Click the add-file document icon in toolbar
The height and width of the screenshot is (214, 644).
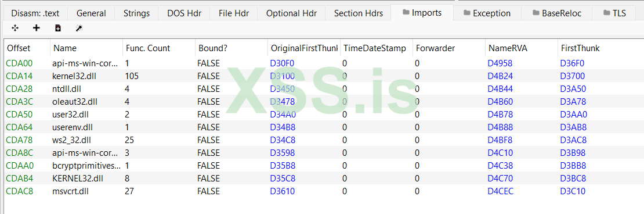point(58,28)
